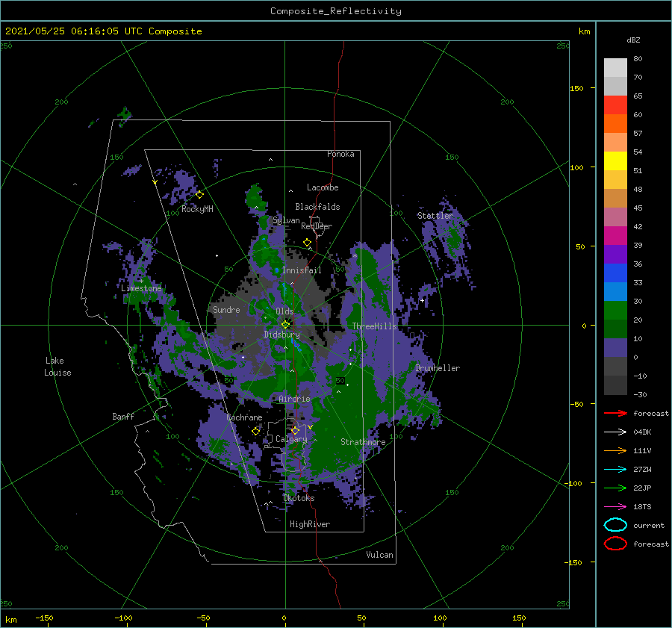Click the RedDeer city label
This screenshot has height=628, width=672.
pos(317,226)
